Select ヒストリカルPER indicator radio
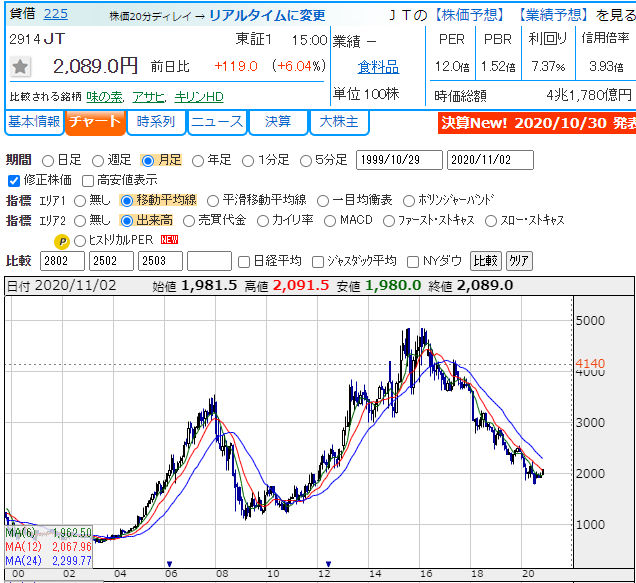636x583 pixels. (80, 241)
